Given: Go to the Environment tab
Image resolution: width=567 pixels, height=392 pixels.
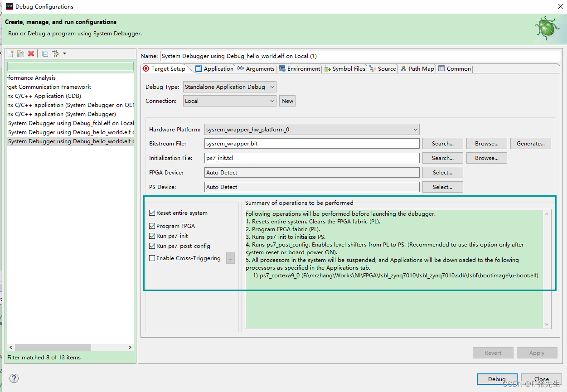Looking at the screenshot, I should click(x=300, y=69).
